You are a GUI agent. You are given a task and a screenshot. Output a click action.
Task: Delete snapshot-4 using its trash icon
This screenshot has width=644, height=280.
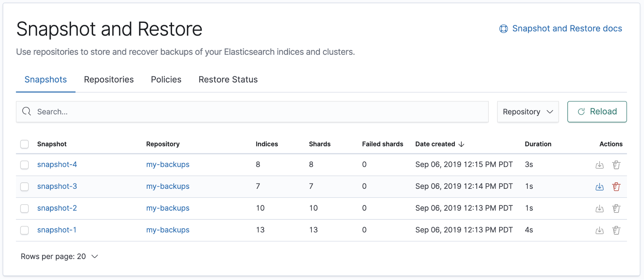pyautogui.click(x=616, y=165)
